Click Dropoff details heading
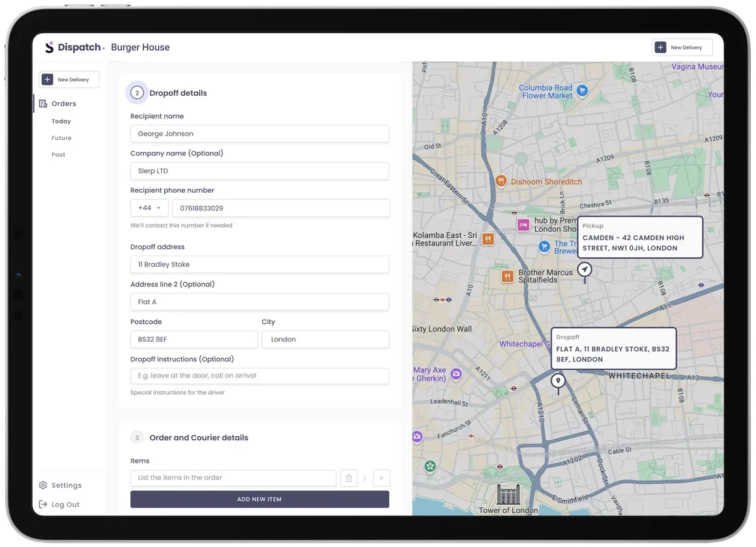Screen dimensions: 756x547 [x=178, y=93]
